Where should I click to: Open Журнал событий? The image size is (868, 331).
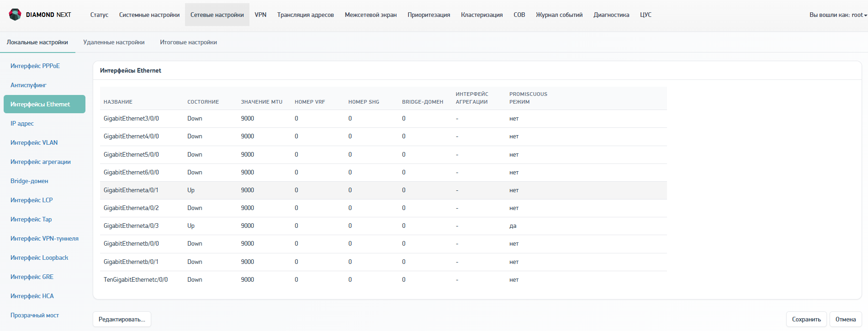point(559,15)
